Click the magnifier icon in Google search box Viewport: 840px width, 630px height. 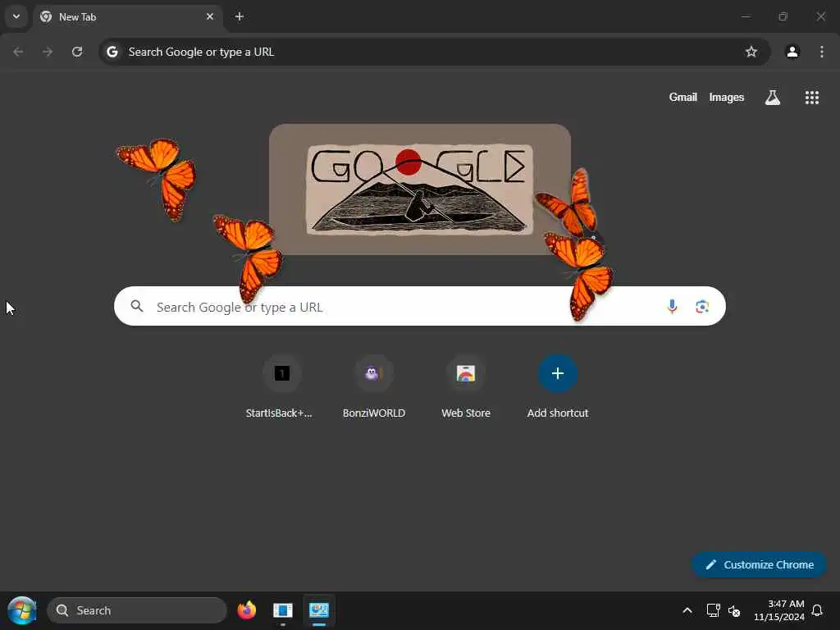(137, 307)
